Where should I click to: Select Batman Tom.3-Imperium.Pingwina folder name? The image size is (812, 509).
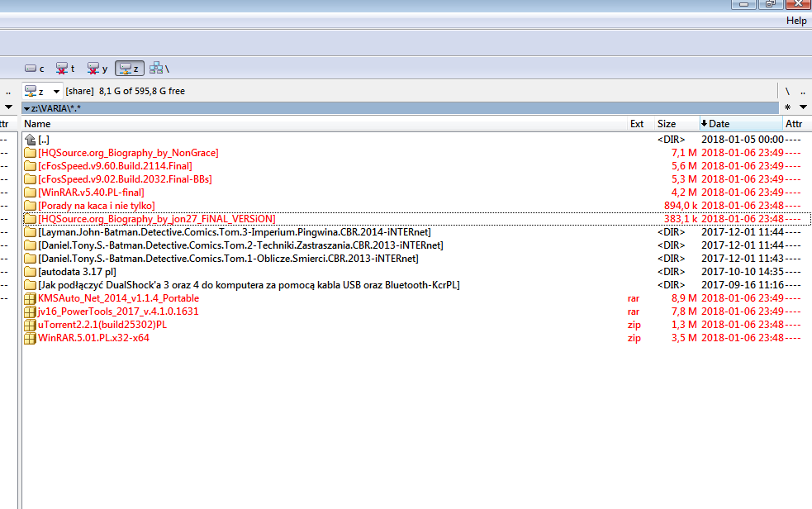click(x=235, y=232)
